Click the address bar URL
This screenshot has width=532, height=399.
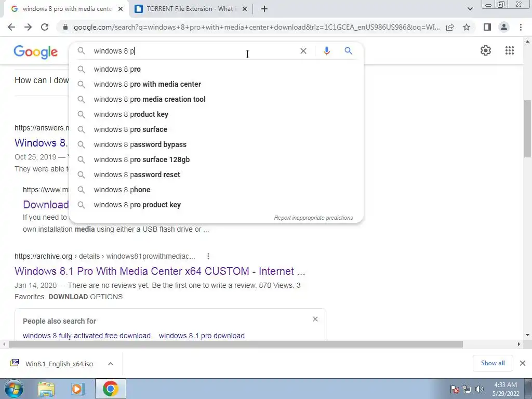coord(257,27)
